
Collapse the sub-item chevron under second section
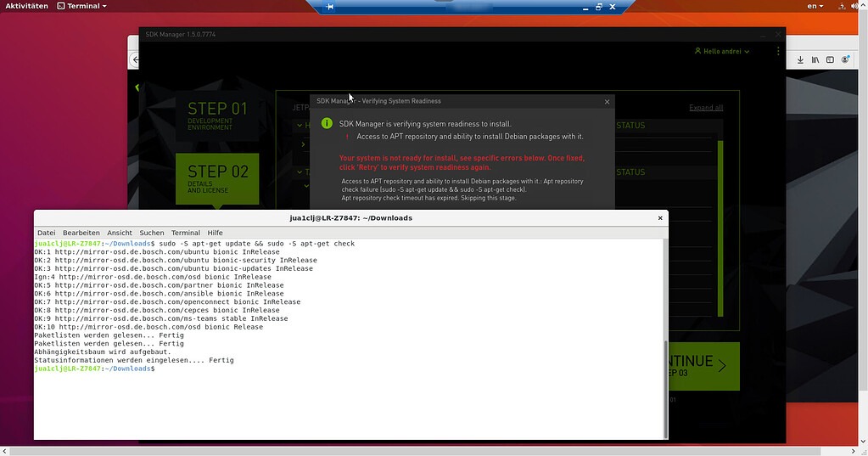tap(306, 186)
